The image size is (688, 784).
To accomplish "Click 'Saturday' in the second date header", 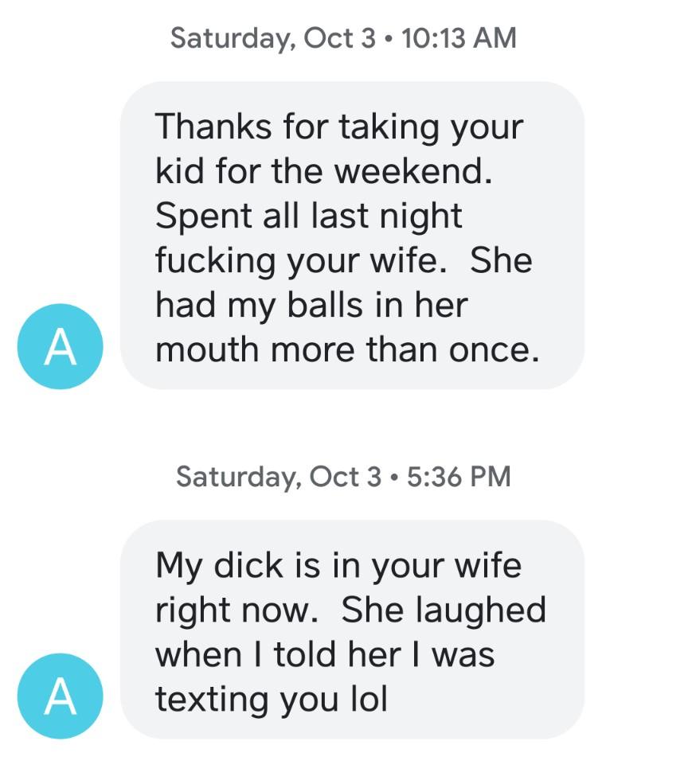I will click(239, 478).
